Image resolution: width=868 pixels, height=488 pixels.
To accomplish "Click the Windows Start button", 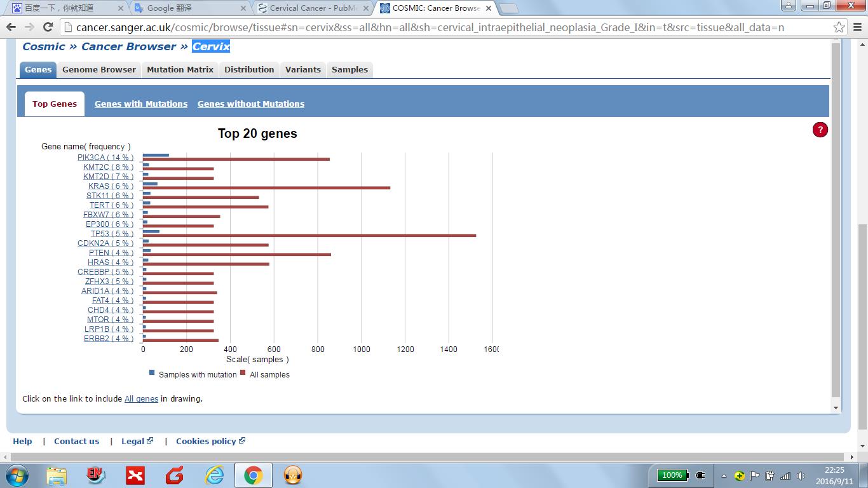I will (x=16, y=475).
